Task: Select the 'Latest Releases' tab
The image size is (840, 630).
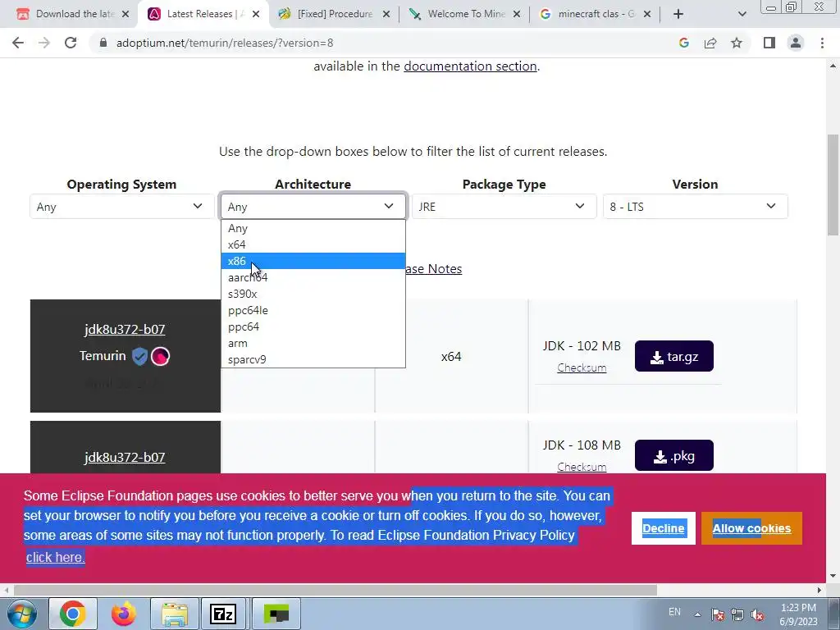Action: tap(203, 14)
